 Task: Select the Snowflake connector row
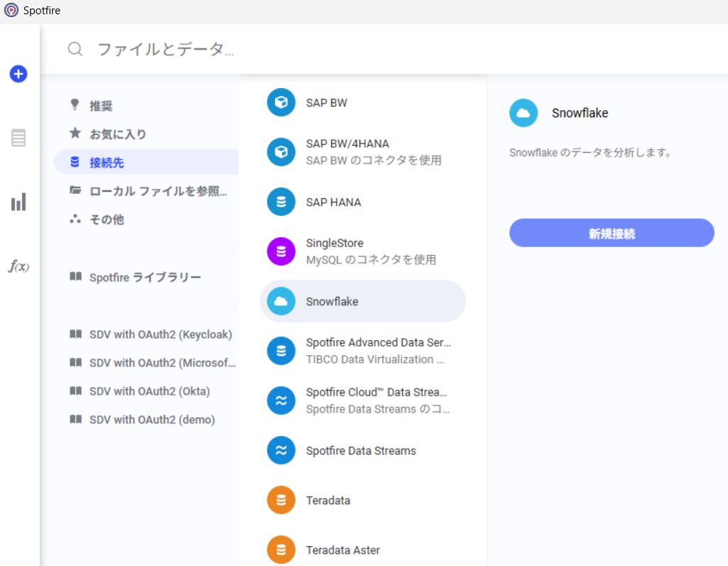363,301
